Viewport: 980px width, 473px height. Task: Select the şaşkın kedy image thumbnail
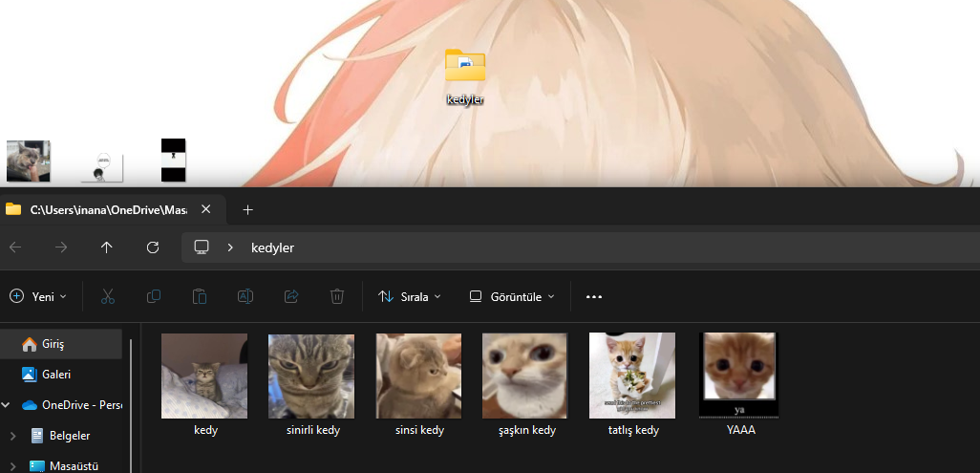[x=525, y=376]
